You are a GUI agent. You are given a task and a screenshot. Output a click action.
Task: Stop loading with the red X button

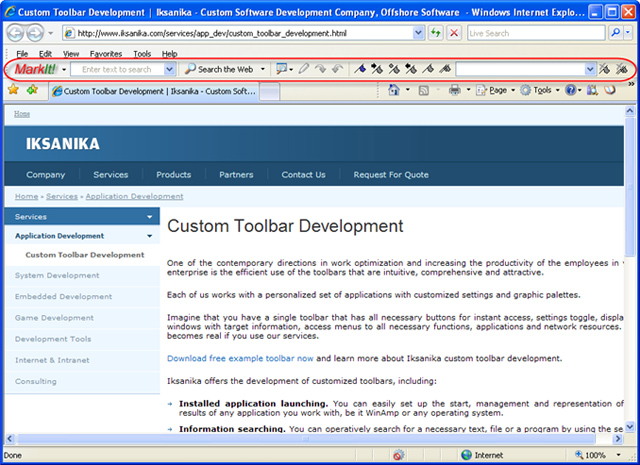[x=454, y=33]
